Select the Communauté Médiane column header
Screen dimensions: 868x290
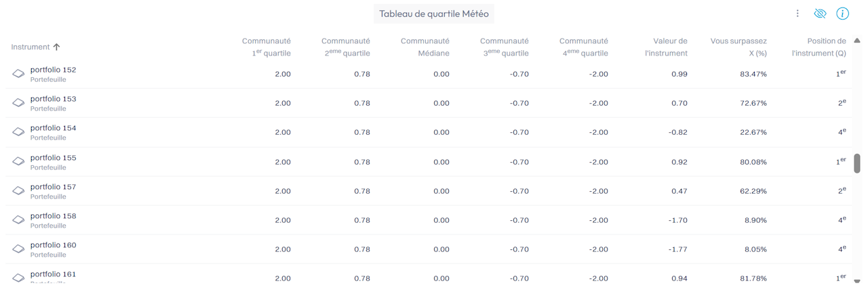(425, 47)
